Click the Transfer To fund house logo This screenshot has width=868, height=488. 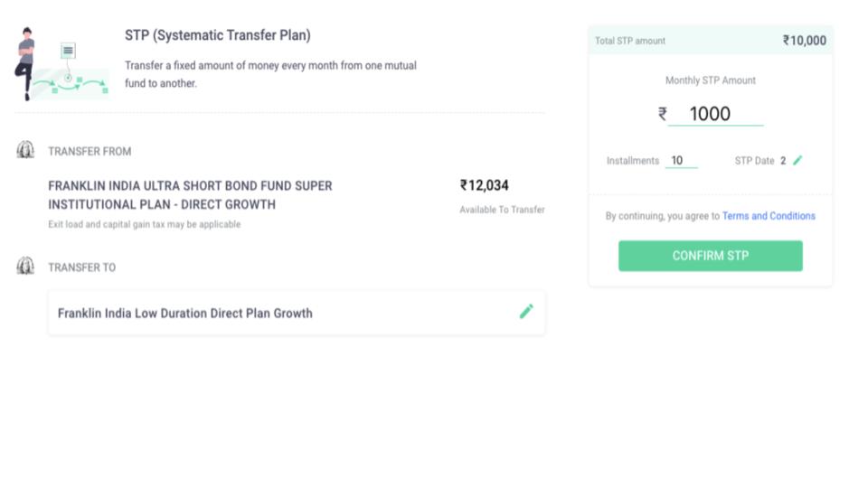click(x=25, y=266)
